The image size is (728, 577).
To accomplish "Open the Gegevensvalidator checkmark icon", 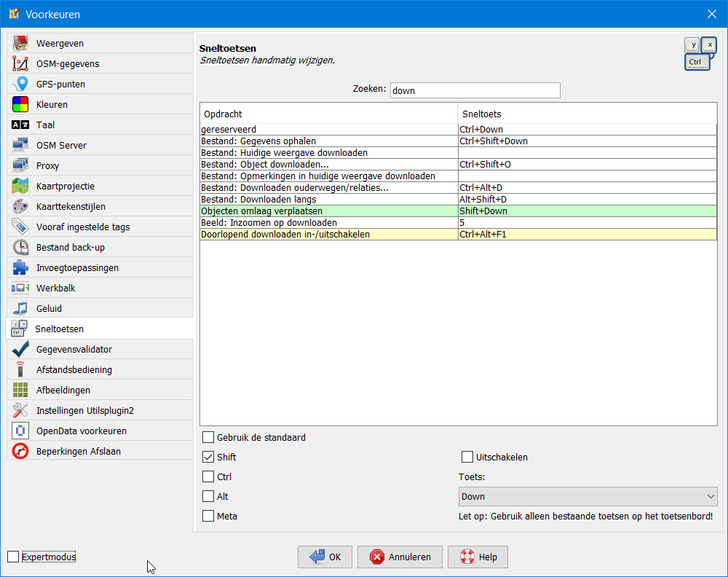I will point(21,350).
